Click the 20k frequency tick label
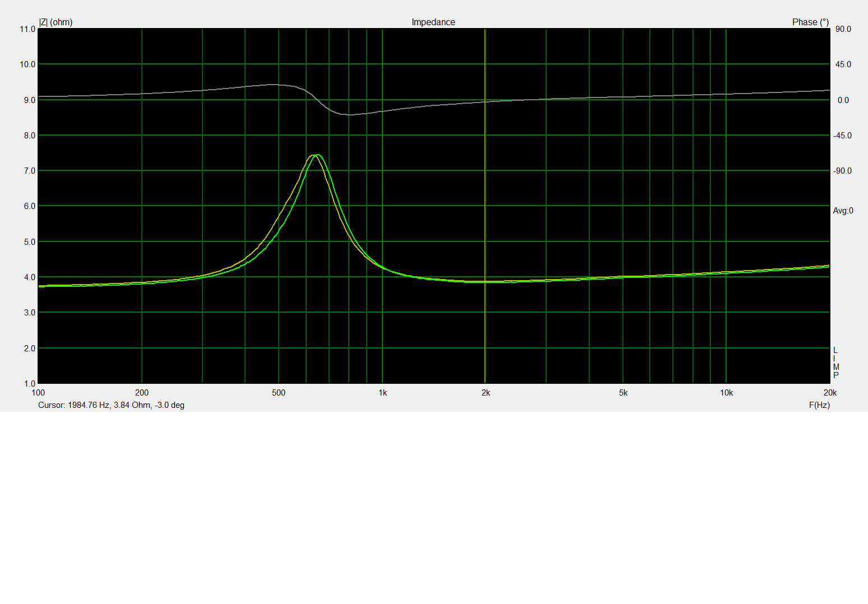 (829, 393)
